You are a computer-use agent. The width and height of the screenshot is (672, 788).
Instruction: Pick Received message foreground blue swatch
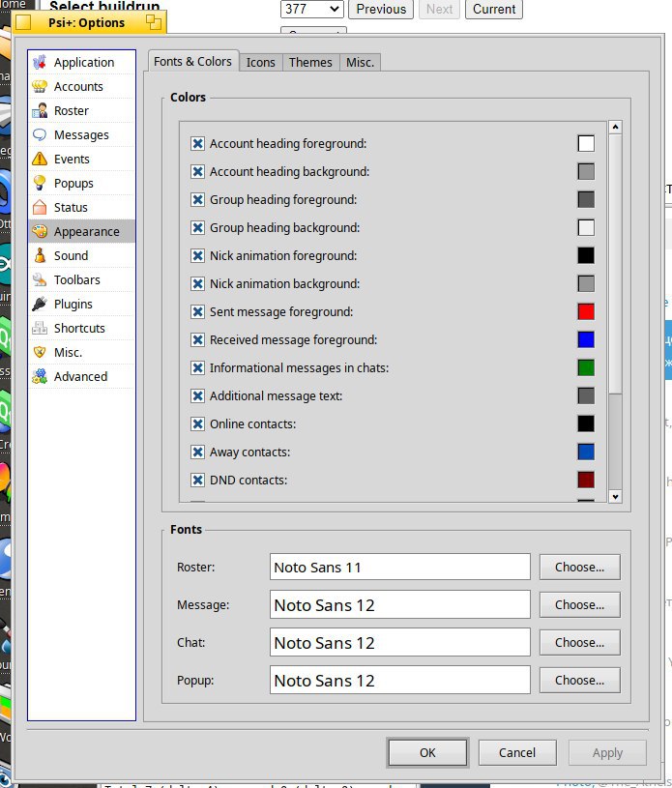pos(586,340)
